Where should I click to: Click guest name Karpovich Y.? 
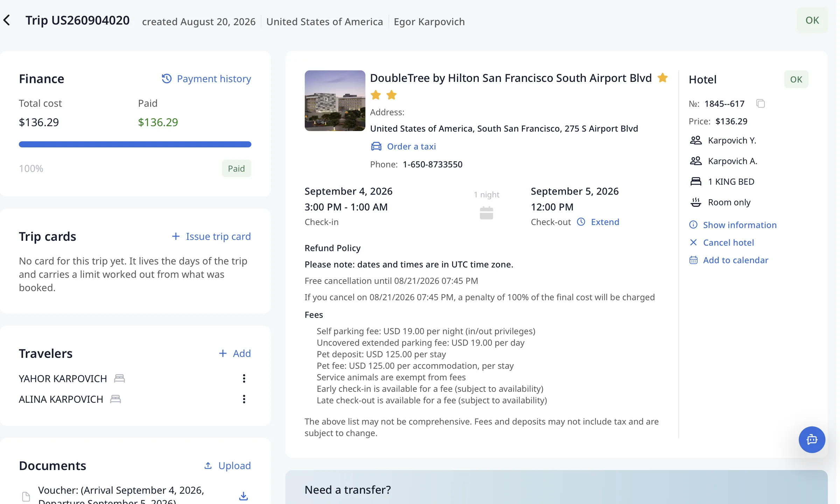point(732,140)
